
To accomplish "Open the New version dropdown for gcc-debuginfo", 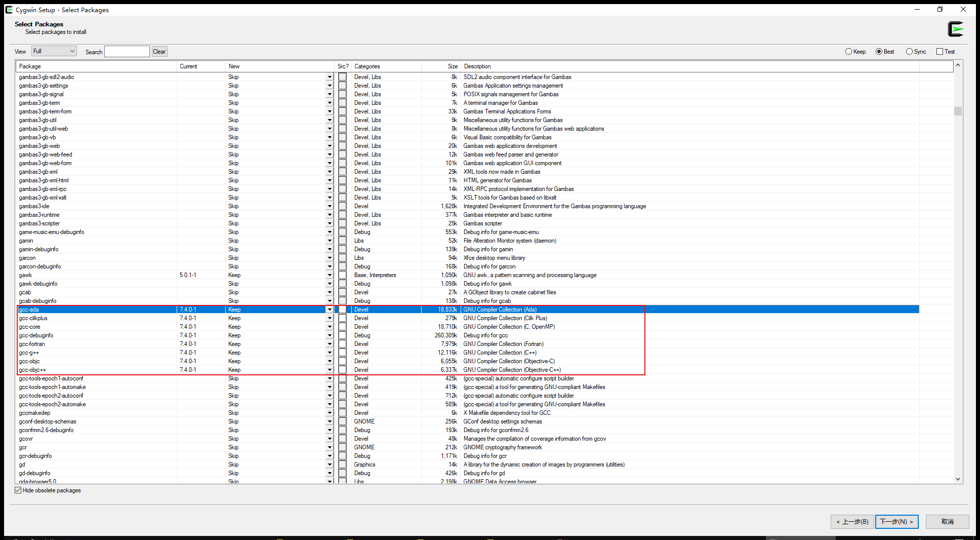I will pos(330,335).
